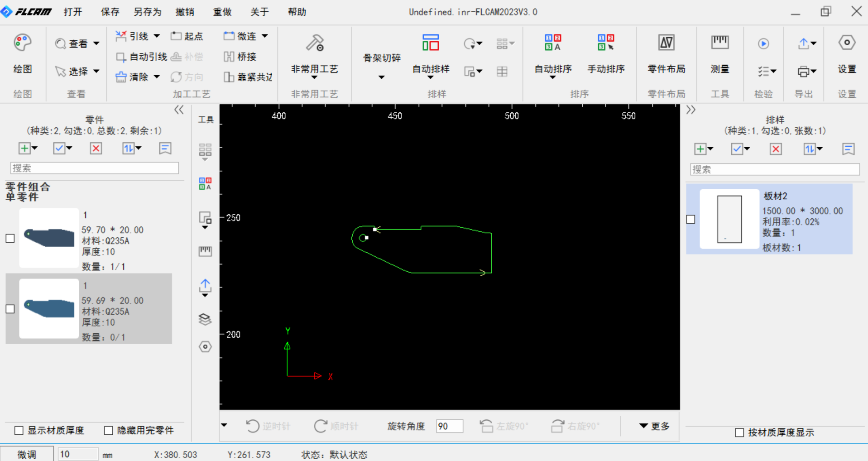The height and width of the screenshot is (461, 868).
Task: Expand the 清除 clear dropdown
Action: point(157,77)
